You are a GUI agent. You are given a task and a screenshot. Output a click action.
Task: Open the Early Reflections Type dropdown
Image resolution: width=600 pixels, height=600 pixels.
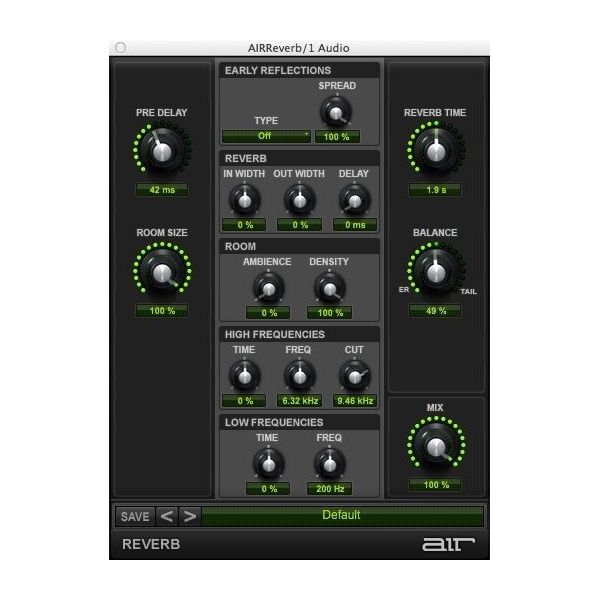click(266, 136)
